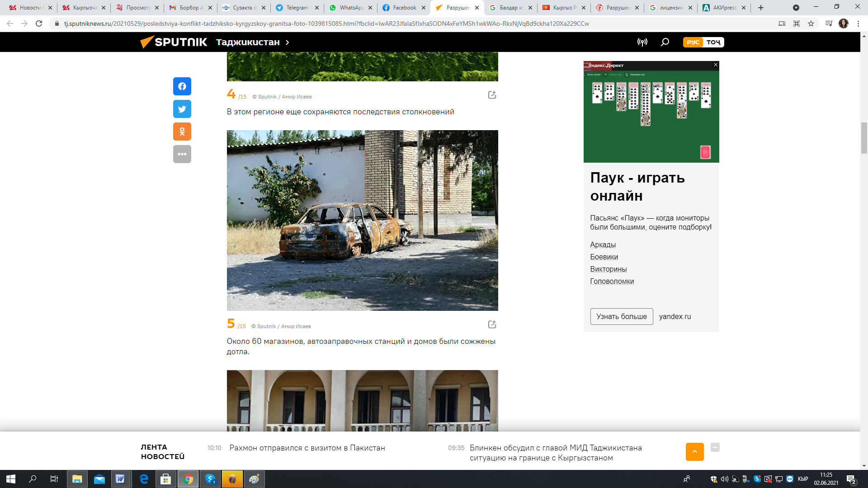Click the Узнать больше ad button
Image resolution: width=868 pixels, height=488 pixels.
coord(621,316)
